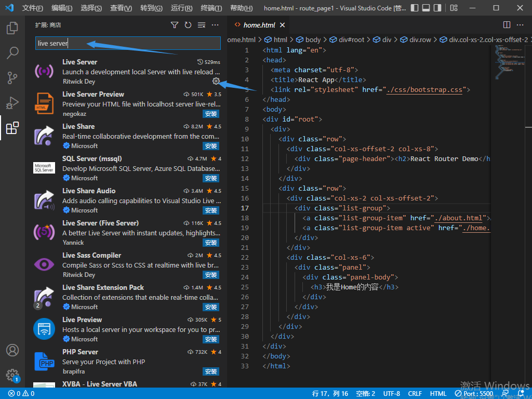Click the extension search input field

[128, 43]
